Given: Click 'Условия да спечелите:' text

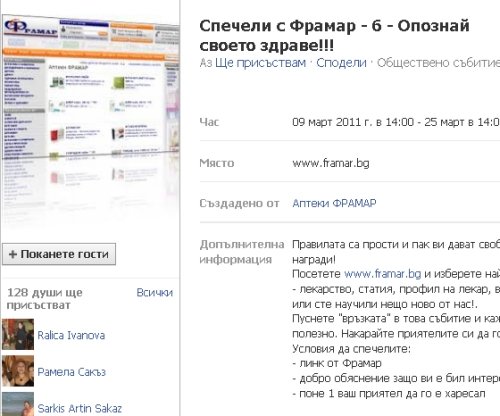Looking at the screenshot, I should 351,349.
